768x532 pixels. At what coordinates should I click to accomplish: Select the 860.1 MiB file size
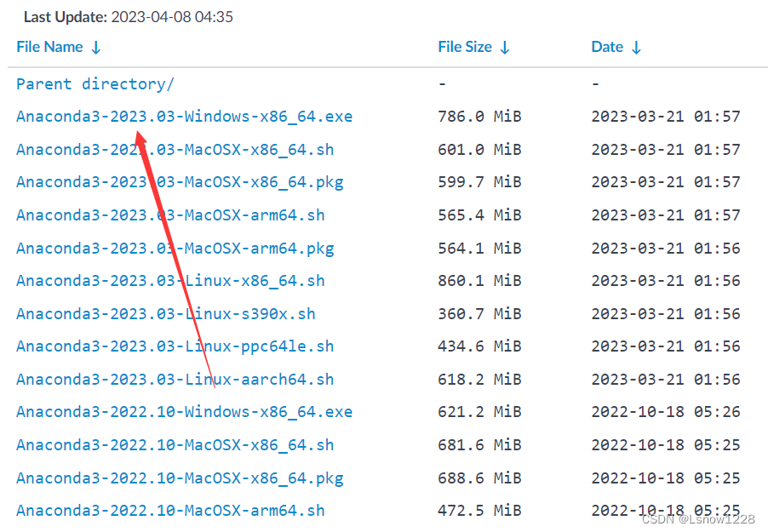coord(479,281)
